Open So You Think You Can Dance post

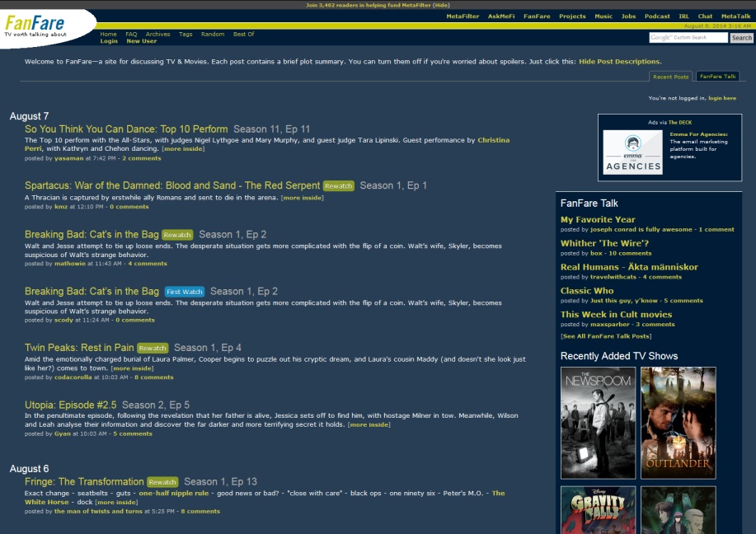126,129
